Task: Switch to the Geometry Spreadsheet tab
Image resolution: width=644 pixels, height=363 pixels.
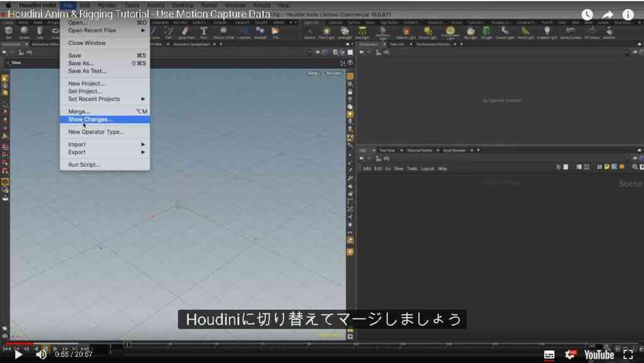Action: tap(191, 44)
